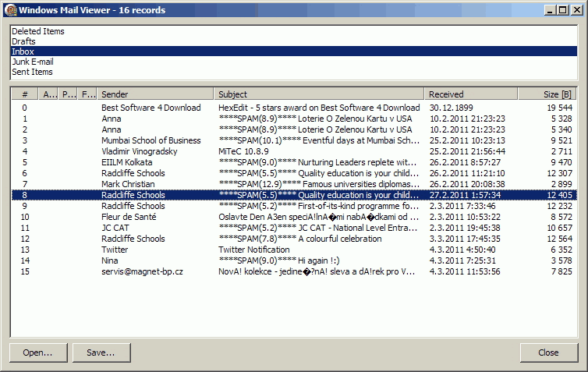Click the size value 10 657
Image resolution: width=588 pixels, height=372 pixels.
click(x=559, y=227)
